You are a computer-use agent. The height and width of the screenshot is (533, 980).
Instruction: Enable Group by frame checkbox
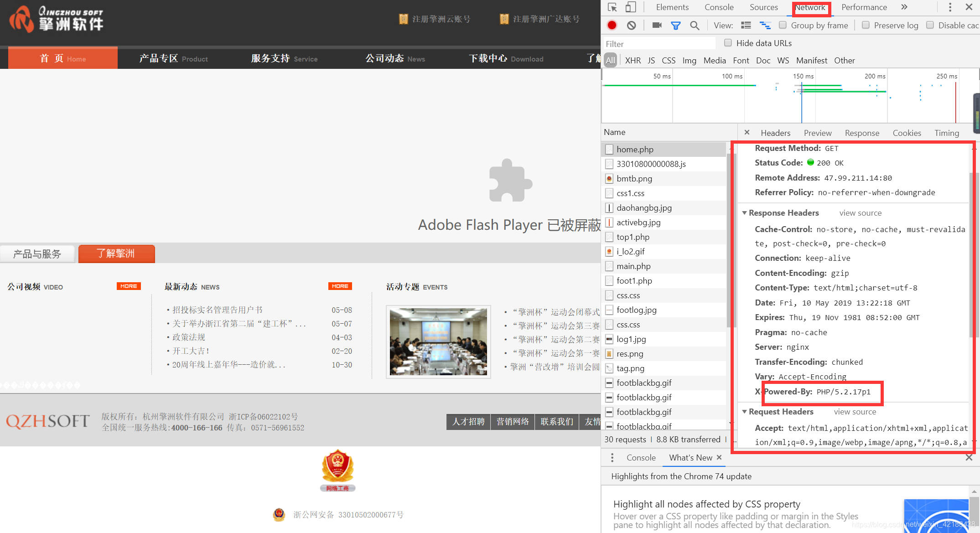pyautogui.click(x=783, y=25)
